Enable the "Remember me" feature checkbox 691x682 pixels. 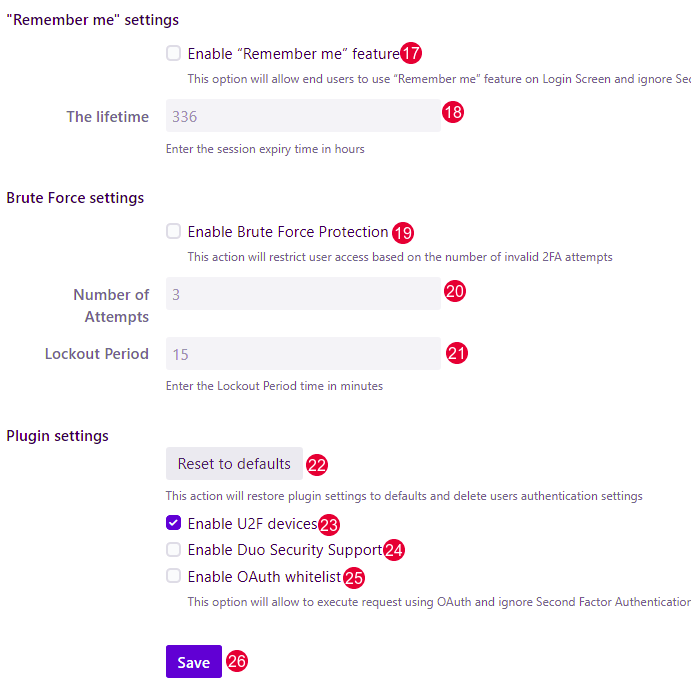(174, 53)
